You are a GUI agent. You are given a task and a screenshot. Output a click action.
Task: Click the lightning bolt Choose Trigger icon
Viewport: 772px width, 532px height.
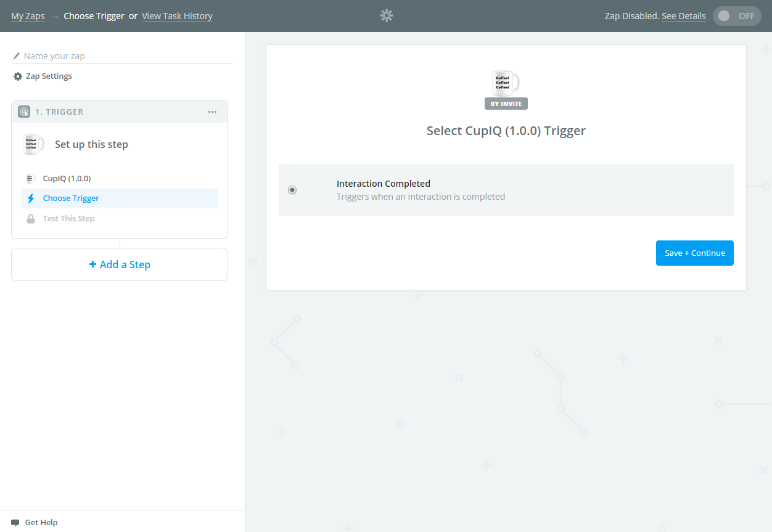point(31,198)
